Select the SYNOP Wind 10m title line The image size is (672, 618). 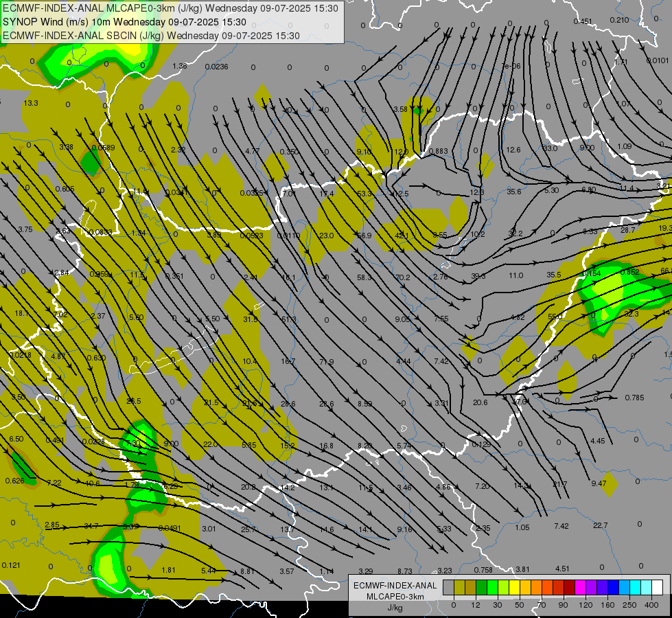coord(124,22)
